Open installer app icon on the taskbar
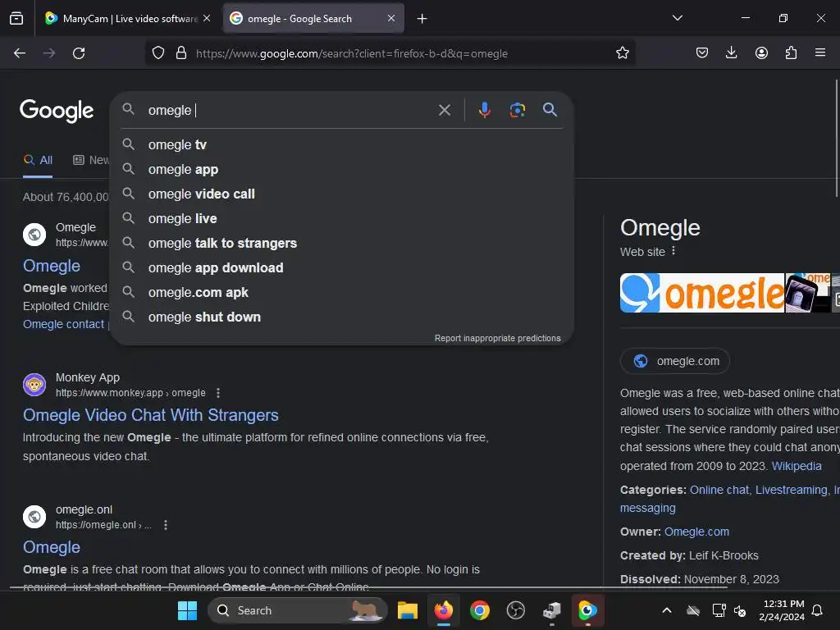 pyautogui.click(x=551, y=610)
